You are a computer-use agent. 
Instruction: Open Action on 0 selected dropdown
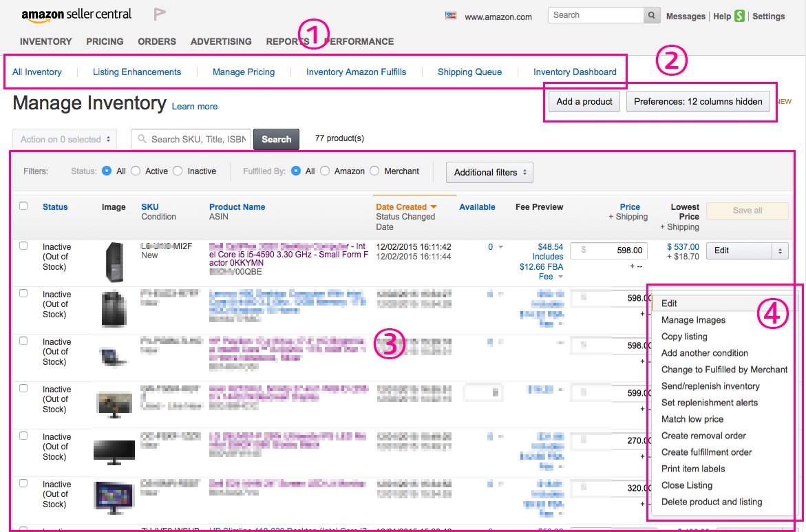(65, 139)
